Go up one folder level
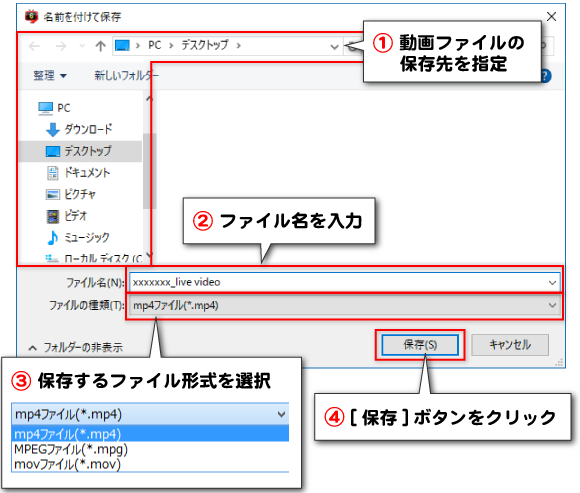 pyautogui.click(x=100, y=46)
